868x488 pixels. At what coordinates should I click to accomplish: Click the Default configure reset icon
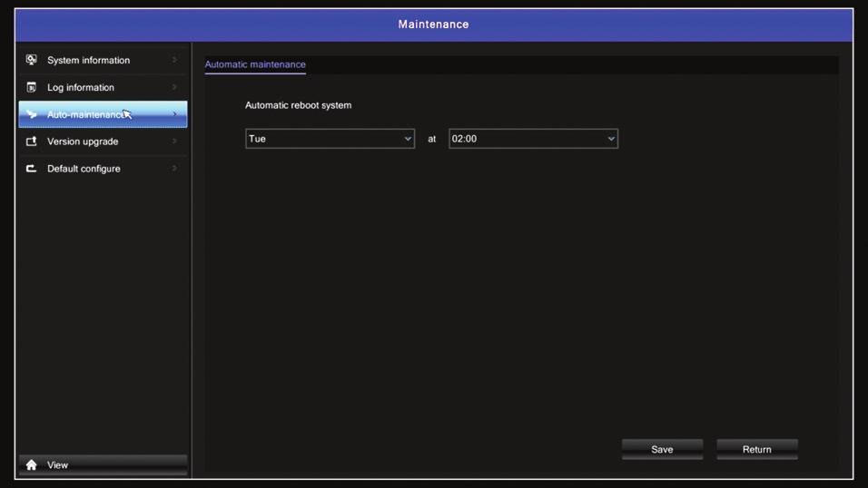click(x=32, y=168)
